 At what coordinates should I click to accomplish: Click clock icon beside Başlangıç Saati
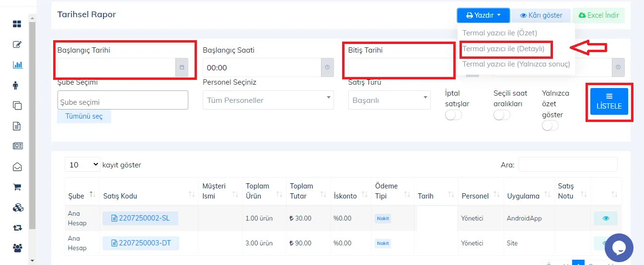(x=327, y=67)
